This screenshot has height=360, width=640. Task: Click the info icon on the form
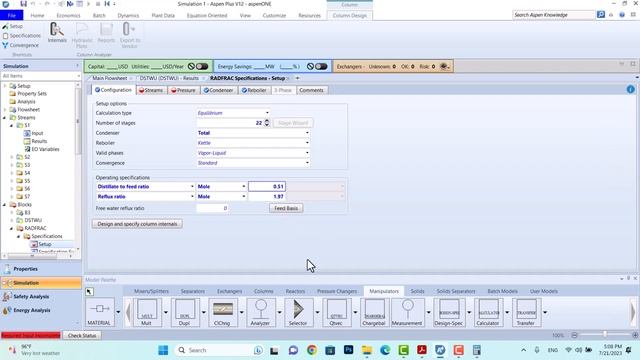click(x=631, y=89)
